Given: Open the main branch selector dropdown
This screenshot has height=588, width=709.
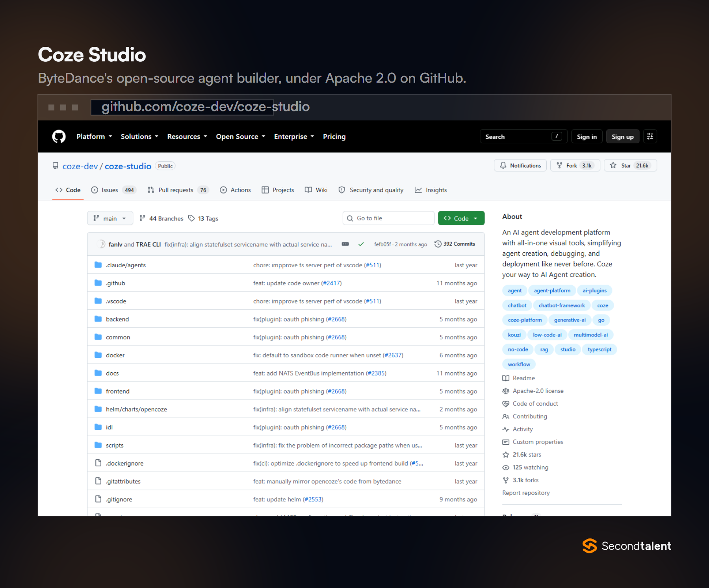Looking at the screenshot, I should tap(110, 218).
